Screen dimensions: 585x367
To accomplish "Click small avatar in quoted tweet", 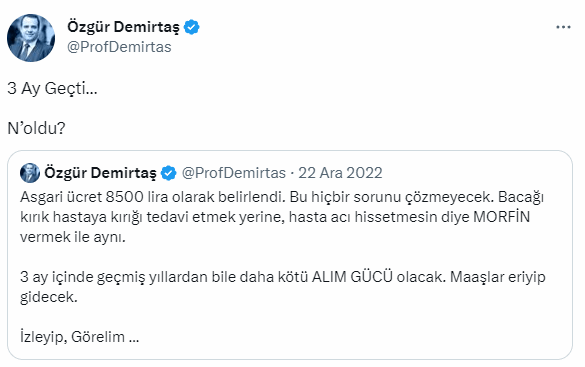I will 30,173.
